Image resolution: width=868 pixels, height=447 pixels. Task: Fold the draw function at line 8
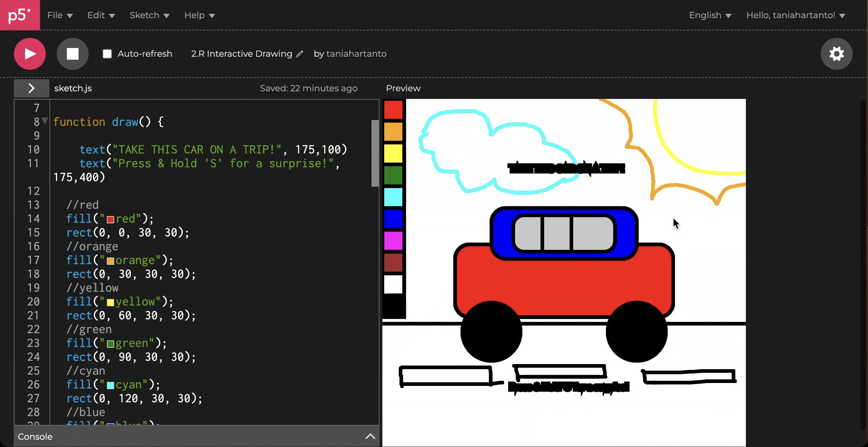click(x=44, y=121)
